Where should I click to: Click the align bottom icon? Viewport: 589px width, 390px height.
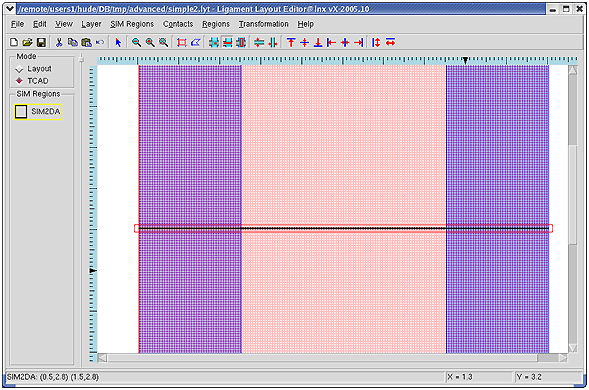pos(318,42)
